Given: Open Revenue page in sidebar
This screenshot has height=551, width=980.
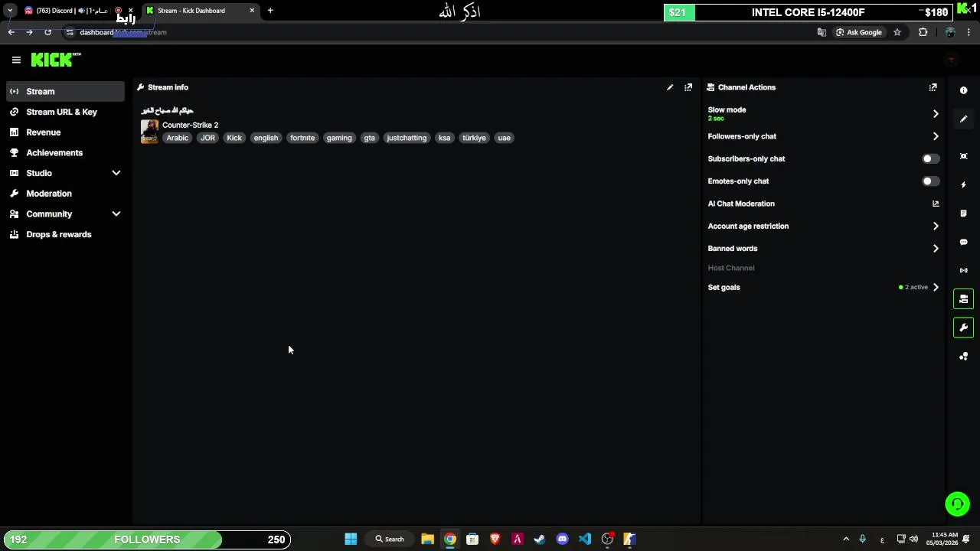Looking at the screenshot, I should [65, 132].
